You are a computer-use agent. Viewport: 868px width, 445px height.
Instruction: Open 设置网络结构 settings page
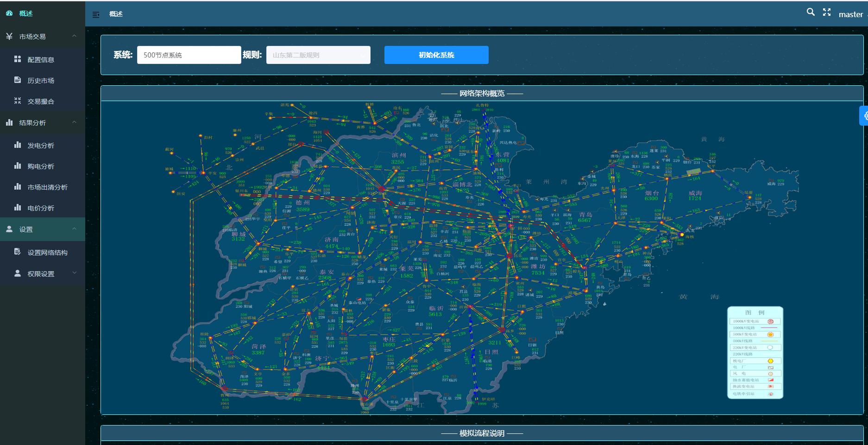tap(47, 253)
